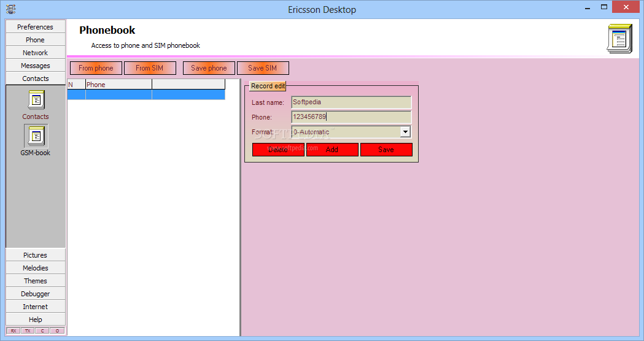This screenshot has height=341, width=644.
Task: Open the Melodies section
Action: point(36,268)
